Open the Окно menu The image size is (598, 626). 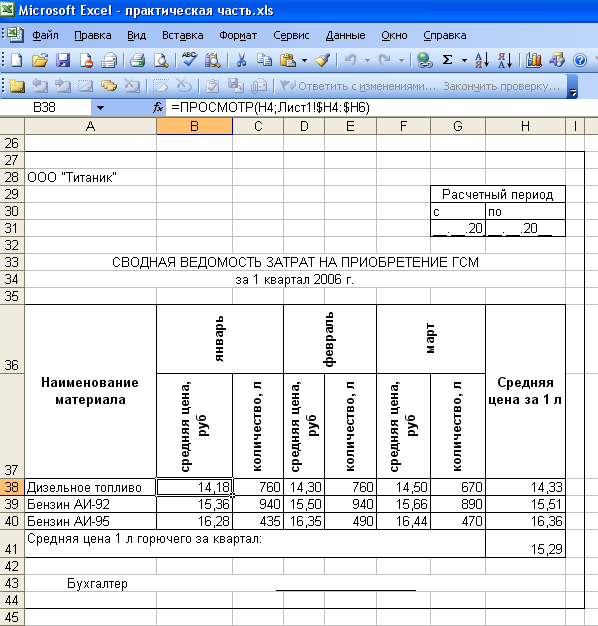pyautogui.click(x=394, y=35)
